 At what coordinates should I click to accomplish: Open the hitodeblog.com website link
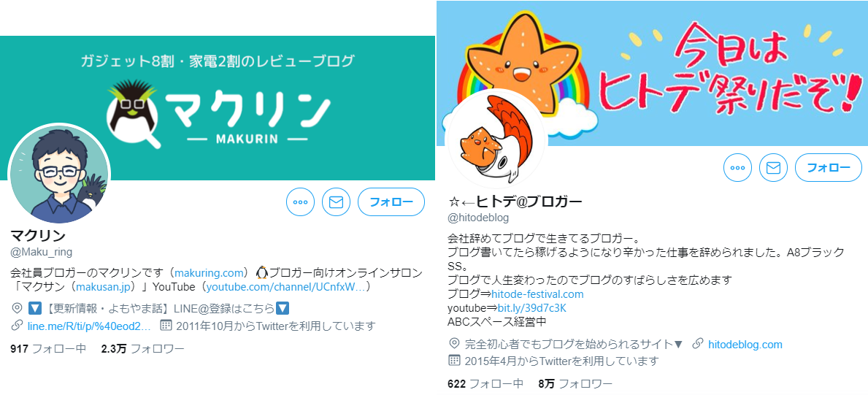click(x=745, y=345)
